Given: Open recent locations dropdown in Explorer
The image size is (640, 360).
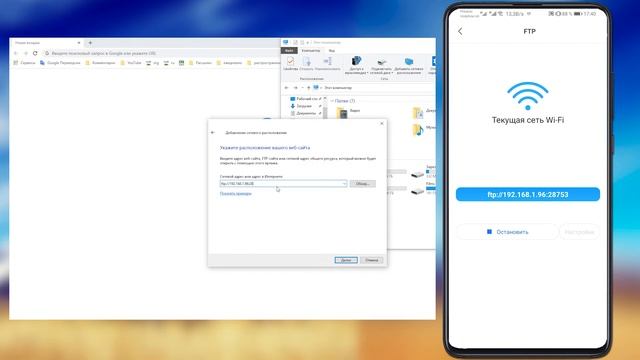Looking at the screenshot, I should [302, 88].
